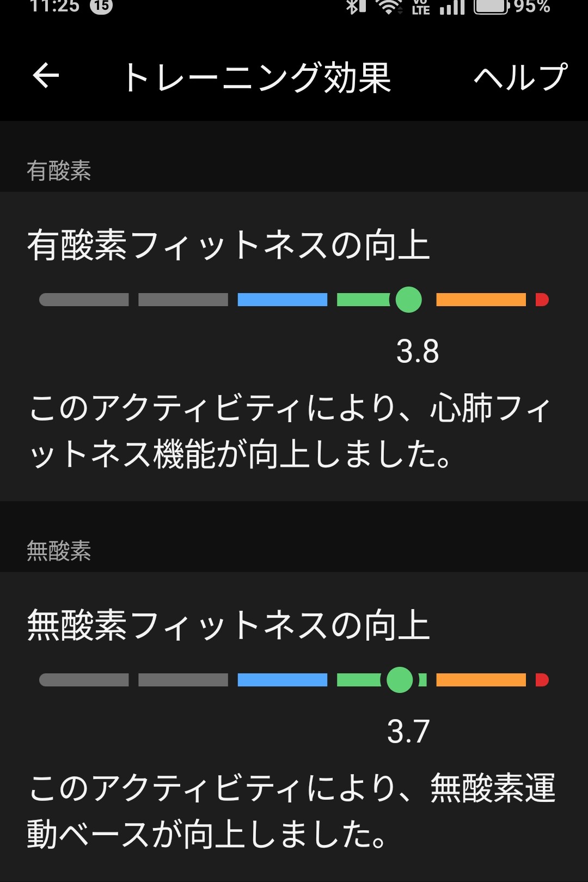Click blue segment of aerobic scale

tap(283, 300)
